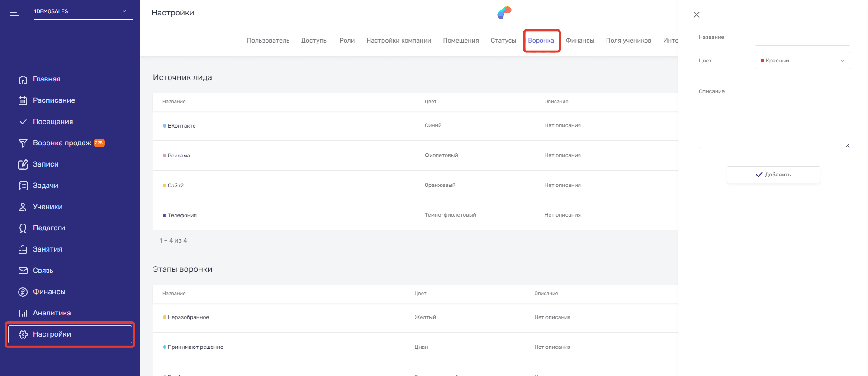This screenshot has width=868, height=376.
Task: Open the Статусы tab
Action: pos(503,41)
